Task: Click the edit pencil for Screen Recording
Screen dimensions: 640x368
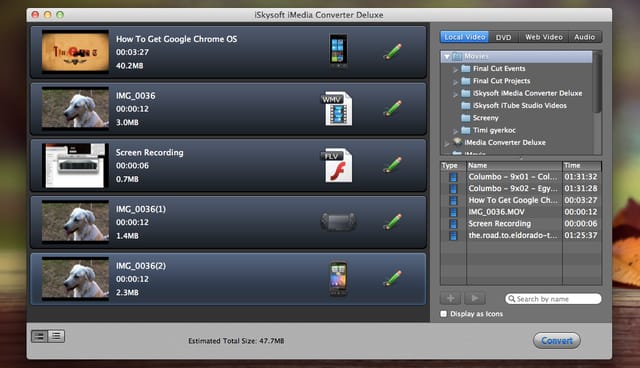Action: pos(393,165)
